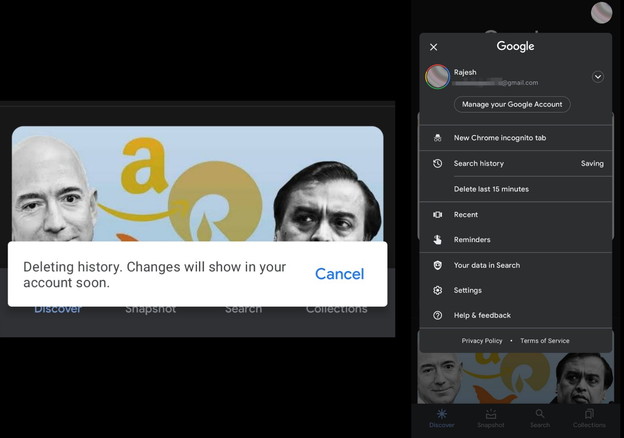Select Delete last 15 minutes
Viewport: 624px width, 438px height.
click(491, 189)
